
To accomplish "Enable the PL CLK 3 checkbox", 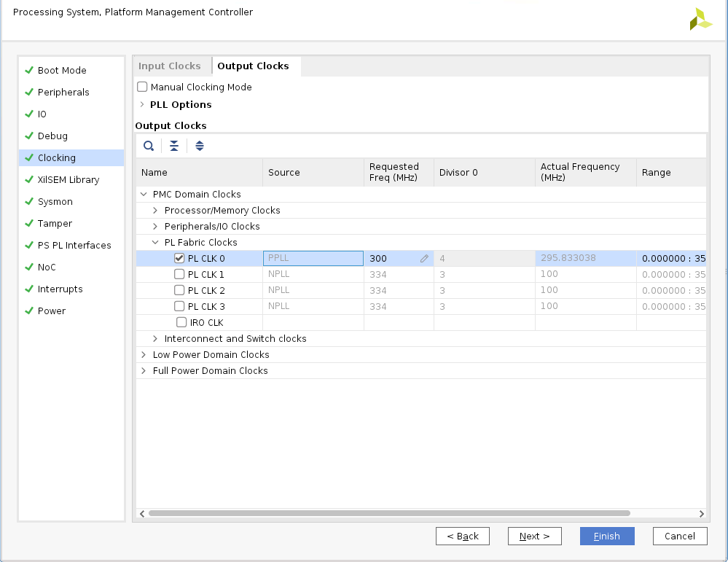I will [x=179, y=306].
